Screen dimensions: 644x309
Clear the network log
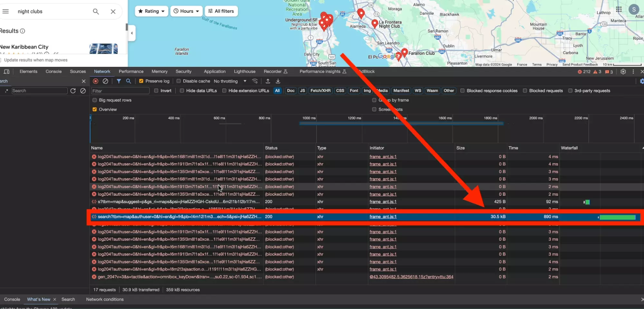(105, 81)
